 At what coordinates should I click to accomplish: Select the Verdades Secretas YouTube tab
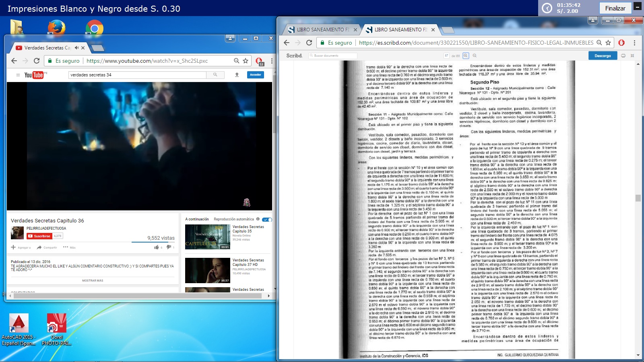point(46,48)
